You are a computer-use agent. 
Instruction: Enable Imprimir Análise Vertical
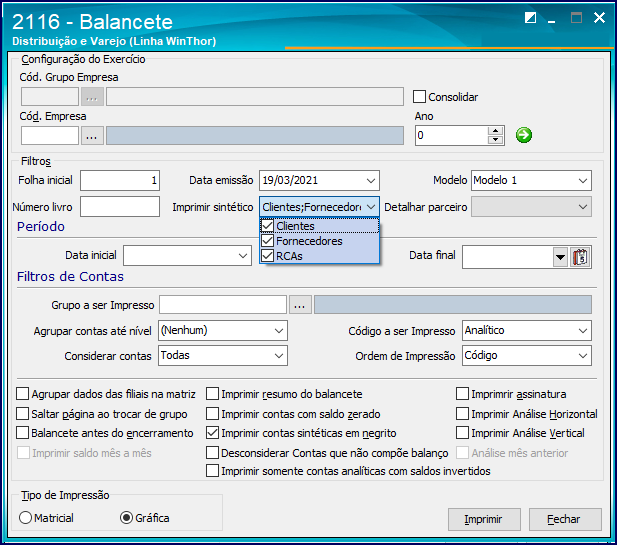click(462, 433)
